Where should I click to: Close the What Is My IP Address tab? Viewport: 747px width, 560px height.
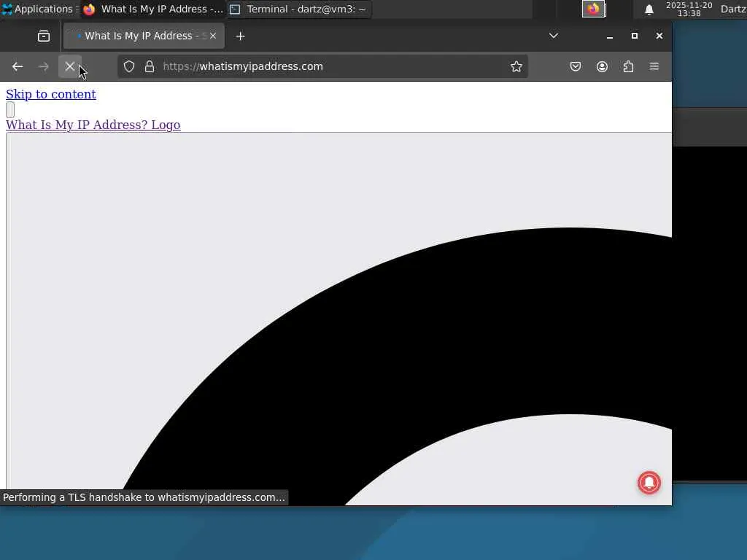pyautogui.click(x=213, y=36)
